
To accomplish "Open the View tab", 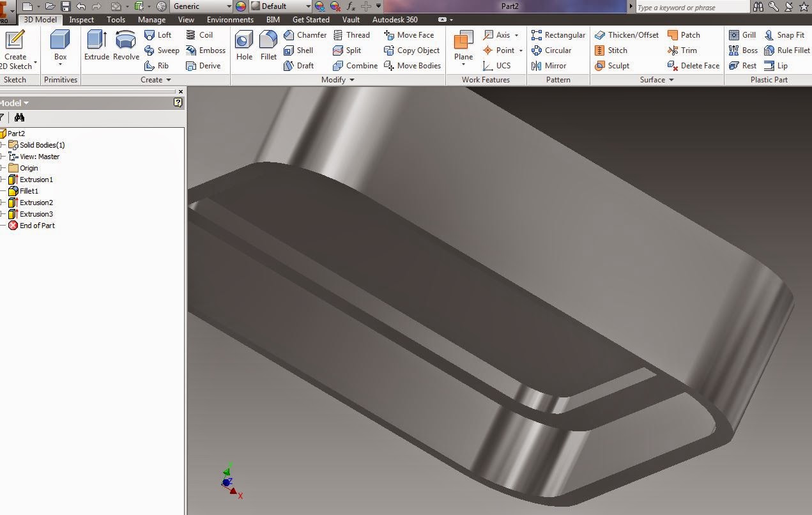I will point(186,20).
